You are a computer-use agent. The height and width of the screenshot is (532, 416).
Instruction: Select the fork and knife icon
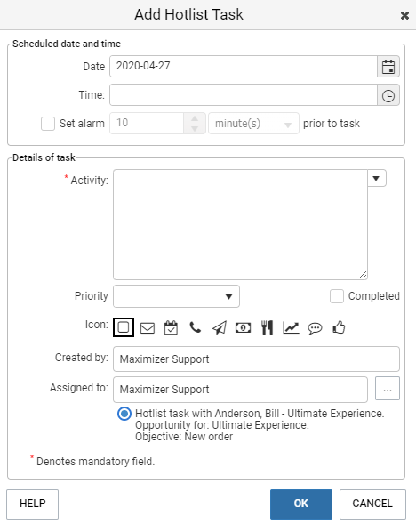(x=268, y=327)
